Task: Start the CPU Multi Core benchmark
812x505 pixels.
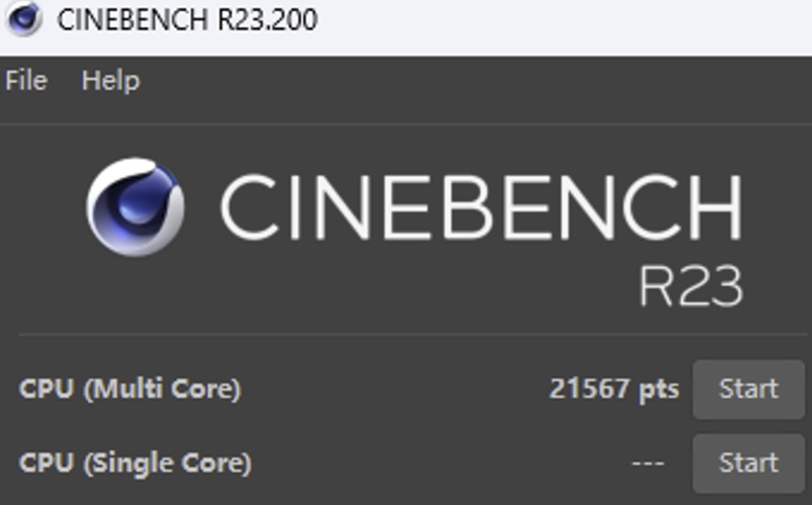Action: (748, 390)
